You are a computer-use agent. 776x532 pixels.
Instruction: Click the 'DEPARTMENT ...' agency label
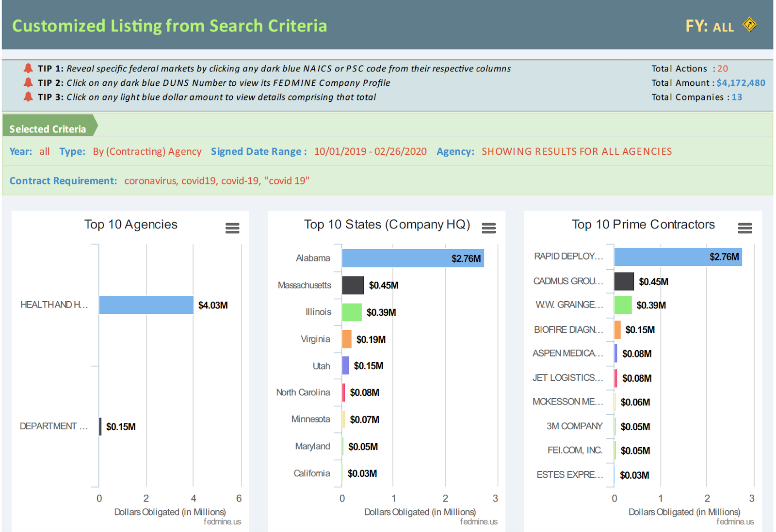tap(54, 426)
